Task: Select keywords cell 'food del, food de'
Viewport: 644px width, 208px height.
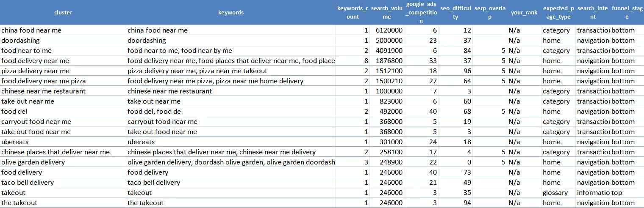Action: (231, 111)
